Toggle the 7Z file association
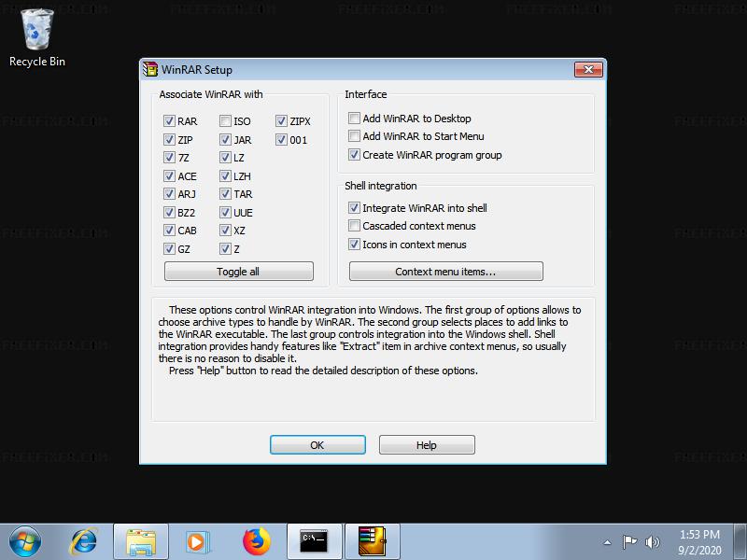This screenshot has width=747, height=560. pos(169,158)
